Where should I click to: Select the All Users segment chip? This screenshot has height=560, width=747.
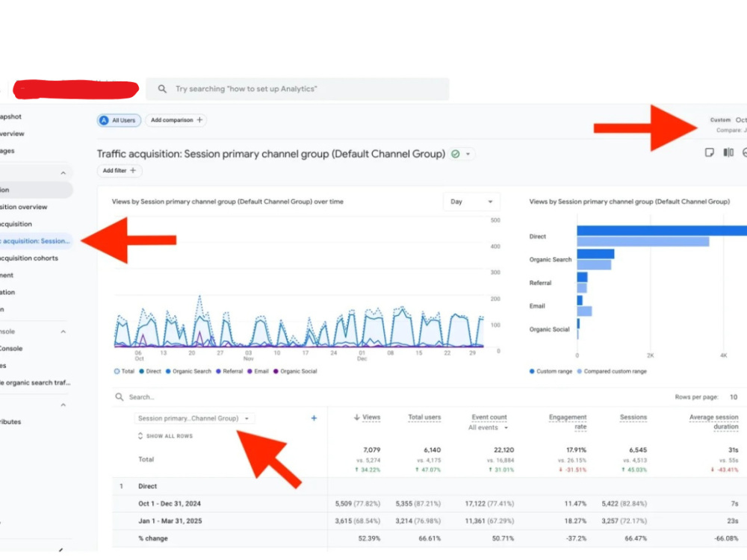click(x=119, y=120)
